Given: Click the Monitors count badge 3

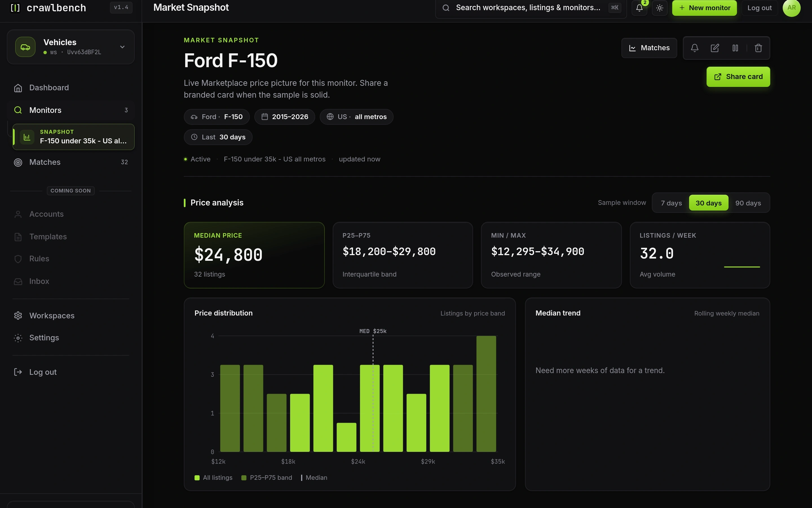Looking at the screenshot, I should point(126,110).
